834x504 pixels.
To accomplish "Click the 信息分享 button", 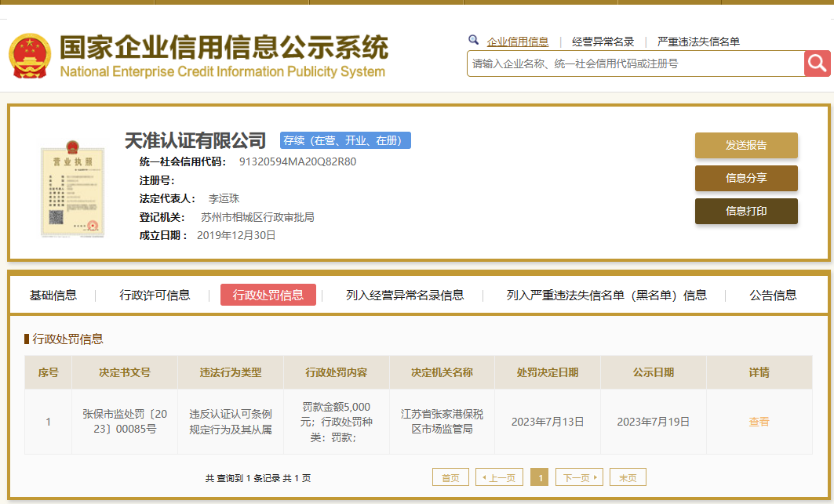I will tap(746, 178).
